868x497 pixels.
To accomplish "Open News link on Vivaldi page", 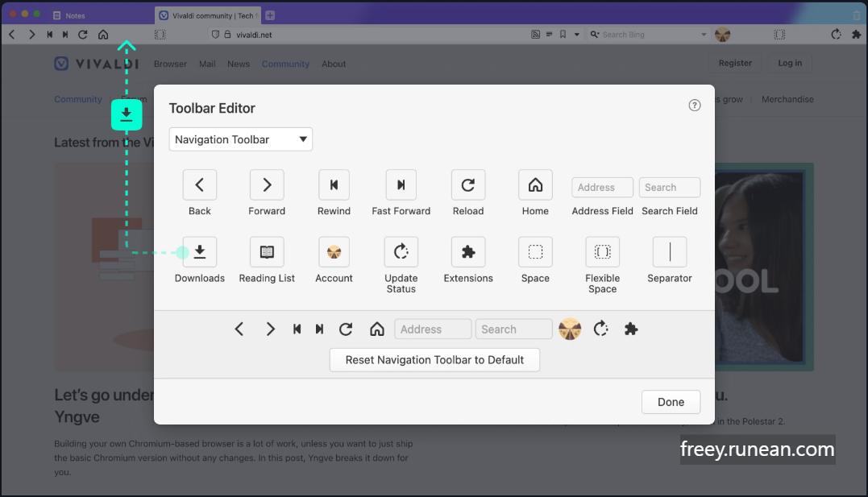I will [x=239, y=64].
